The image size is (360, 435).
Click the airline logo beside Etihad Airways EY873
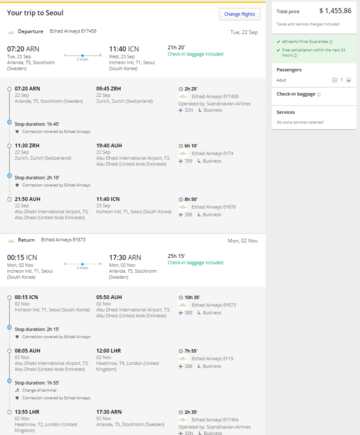point(183,305)
